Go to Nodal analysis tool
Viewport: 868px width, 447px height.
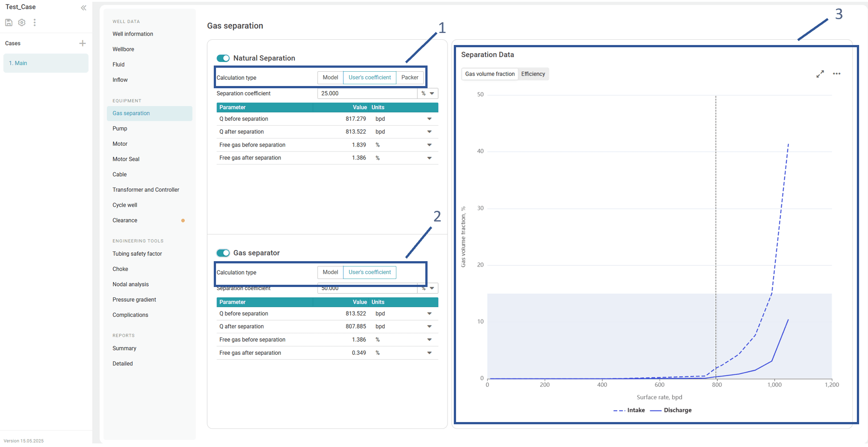(x=130, y=284)
